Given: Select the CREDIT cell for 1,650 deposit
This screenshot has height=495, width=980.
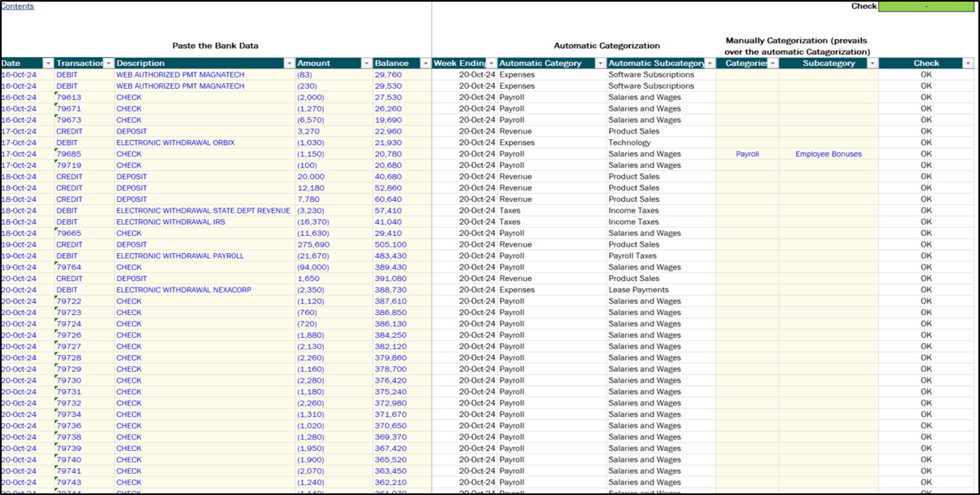Looking at the screenshot, I should coord(83,279).
